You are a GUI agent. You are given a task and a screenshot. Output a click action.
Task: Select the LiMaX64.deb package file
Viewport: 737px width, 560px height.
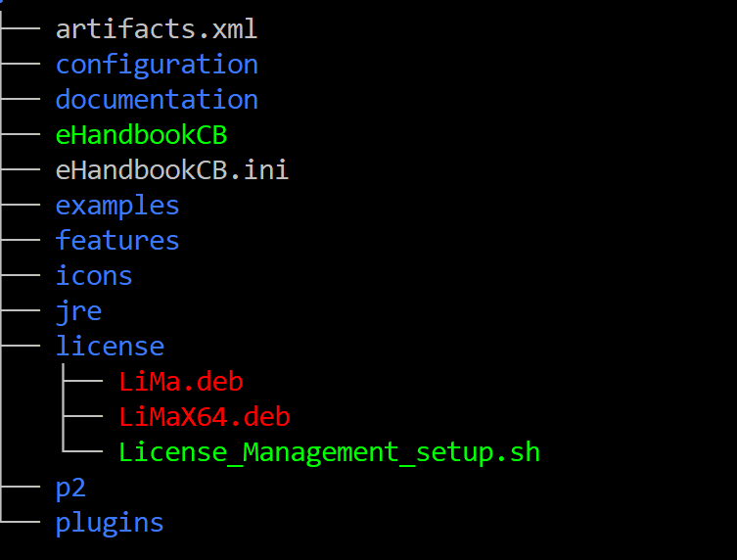[x=205, y=417]
